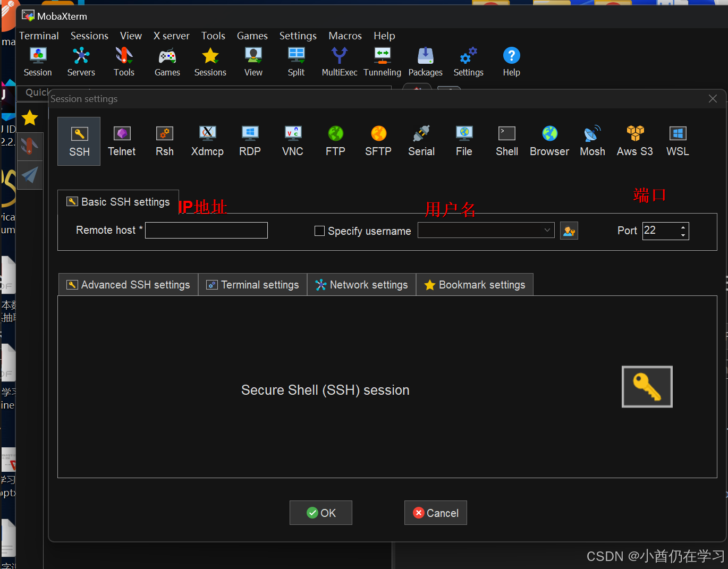Click the View toolbar icon
Screen dimensions: 728x569
pos(253,62)
